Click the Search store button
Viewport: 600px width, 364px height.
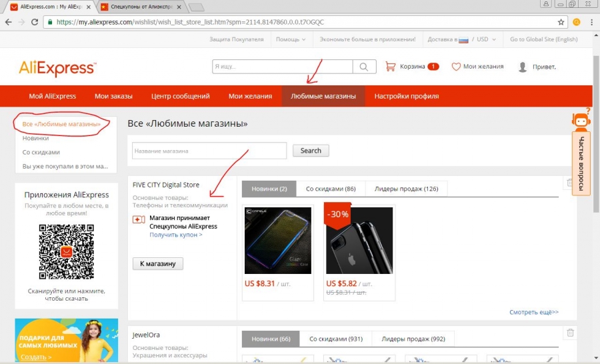[x=311, y=151]
